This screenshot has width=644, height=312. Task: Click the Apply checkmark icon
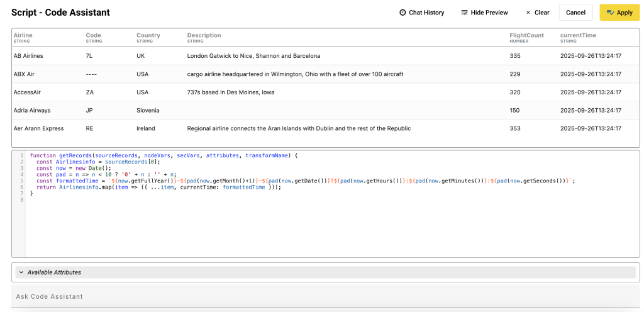tap(609, 13)
